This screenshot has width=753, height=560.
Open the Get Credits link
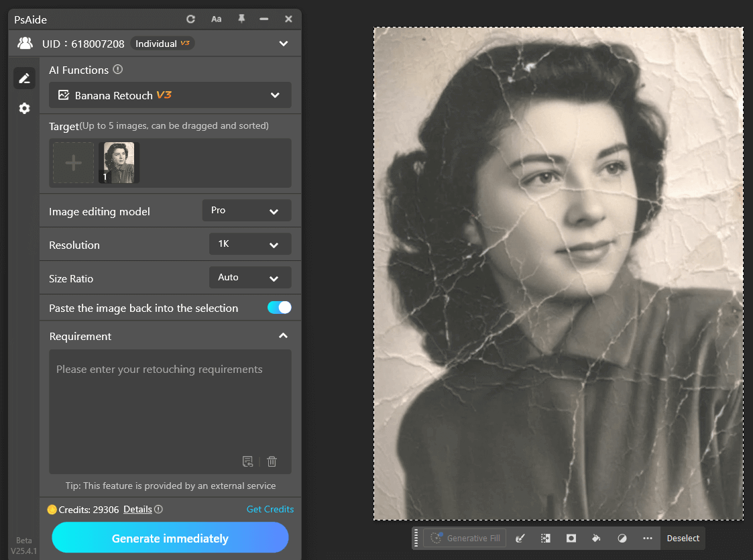[x=270, y=509]
